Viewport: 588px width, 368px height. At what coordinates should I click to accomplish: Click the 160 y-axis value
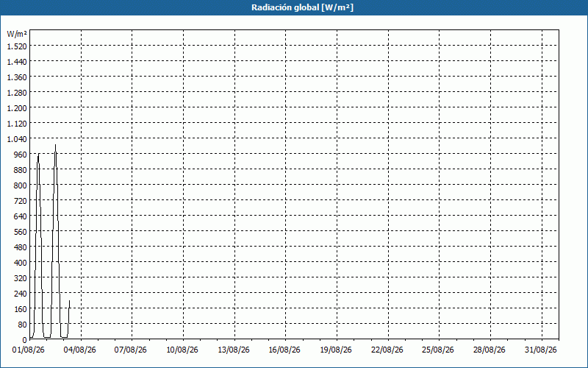pyautogui.click(x=21, y=308)
